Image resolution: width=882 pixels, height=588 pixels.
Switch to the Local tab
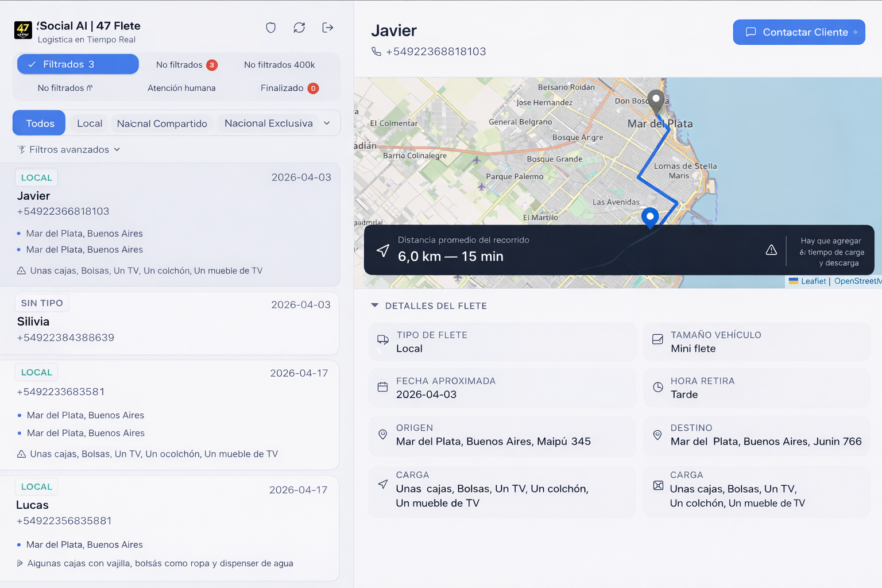(90, 123)
